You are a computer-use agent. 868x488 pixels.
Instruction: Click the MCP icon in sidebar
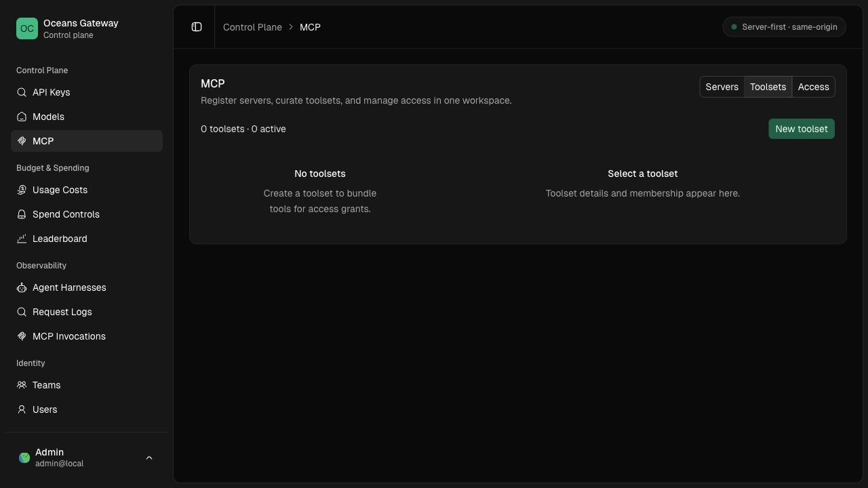[x=22, y=141]
